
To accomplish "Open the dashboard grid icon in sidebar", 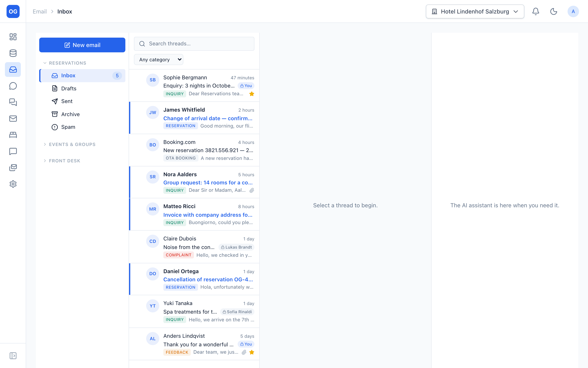I will point(13,37).
